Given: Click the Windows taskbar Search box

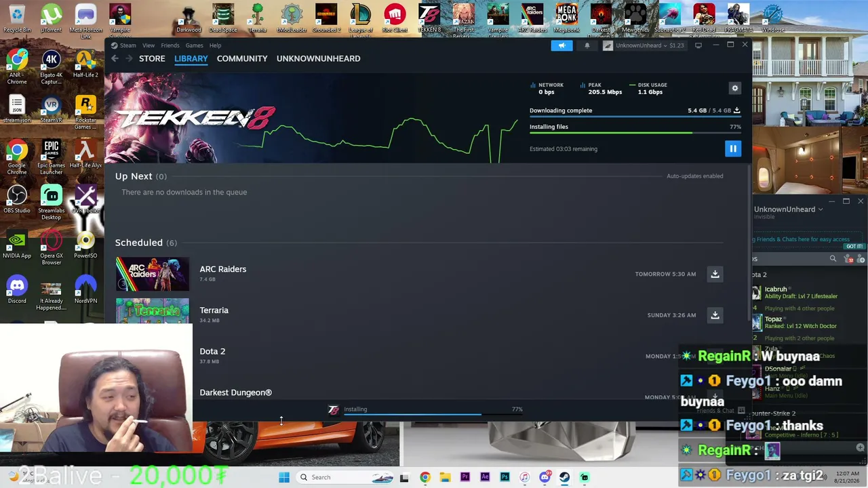Looking at the screenshot, I should coord(346,477).
